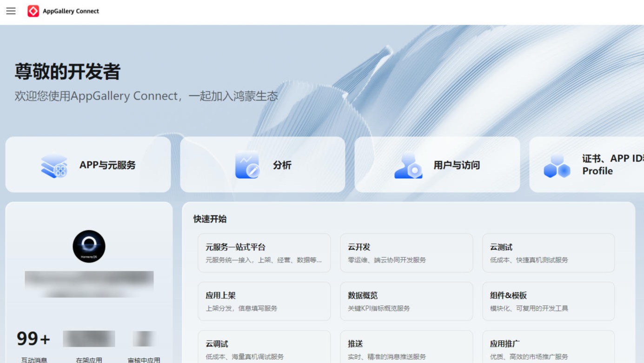Click the 快速开始 section heading
The width and height of the screenshot is (644, 363).
(x=210, y=219)
